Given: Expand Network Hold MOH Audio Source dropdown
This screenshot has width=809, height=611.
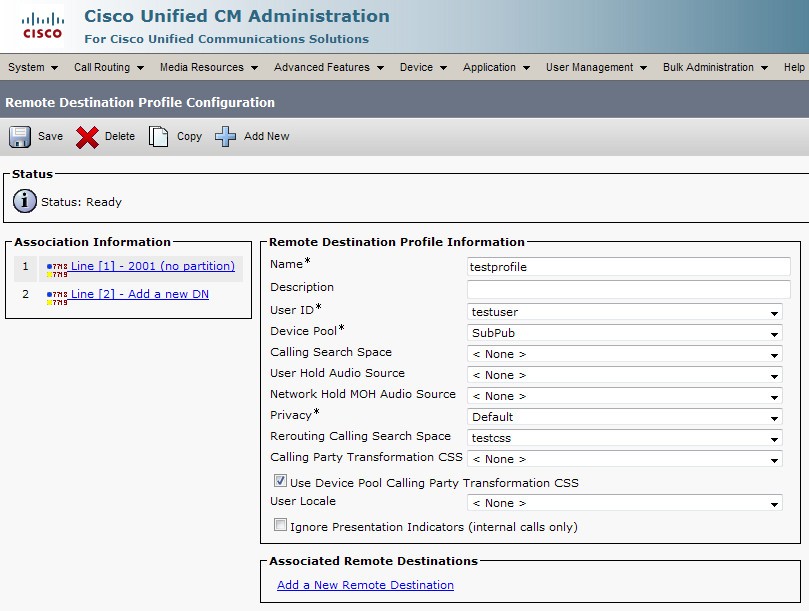Looking at the screenshot, I should click(x=624, y=396).
